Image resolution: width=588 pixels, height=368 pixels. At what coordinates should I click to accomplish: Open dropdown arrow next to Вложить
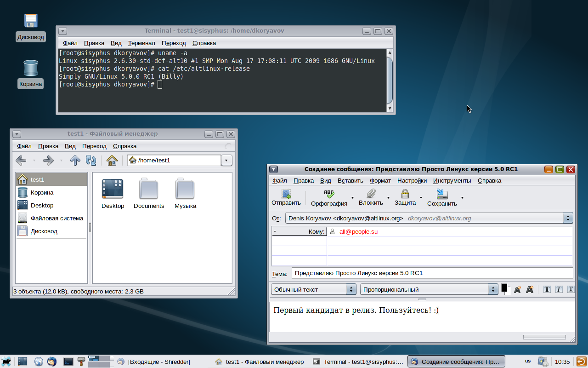tap(388, 198)
